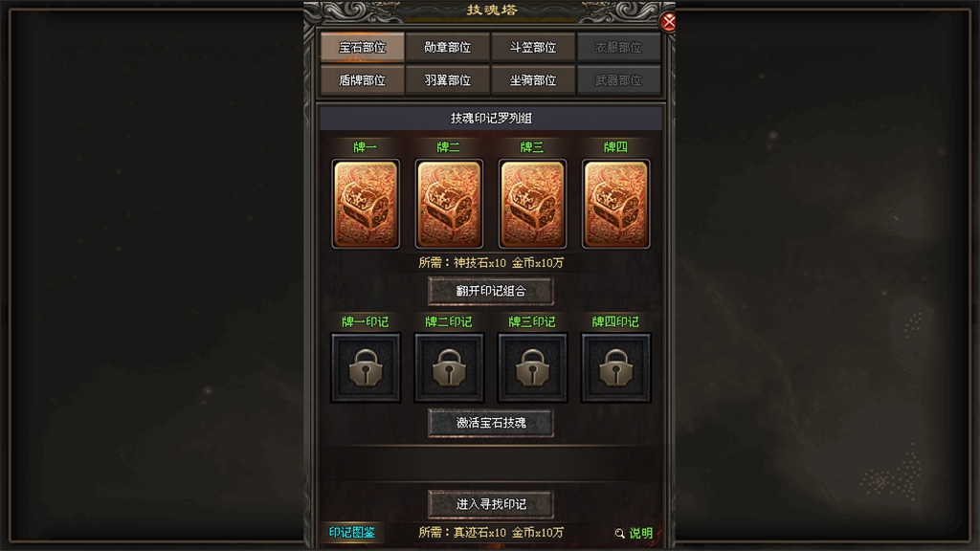Viewport: 980px width, 551px height.
Task: Flip the 牌四 treasure chest card
Action: [615, 204]
